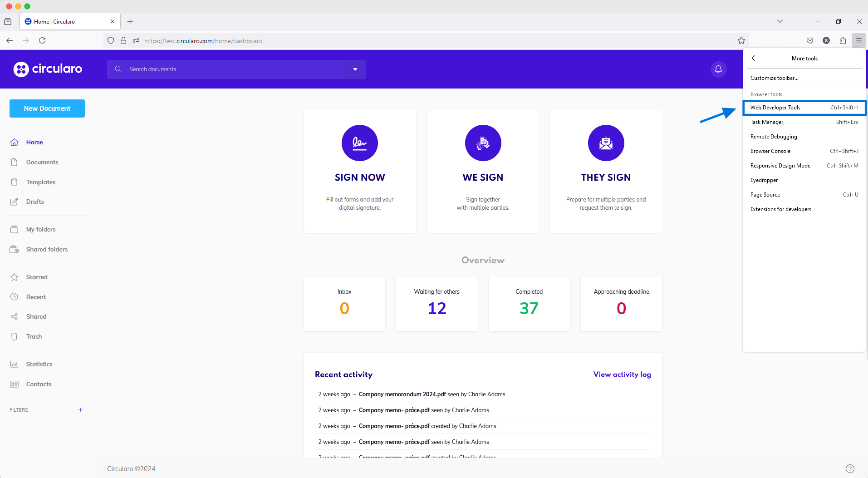Reload the current page
The width and height of the screenshot is (868, 478).
pos(42,40)
